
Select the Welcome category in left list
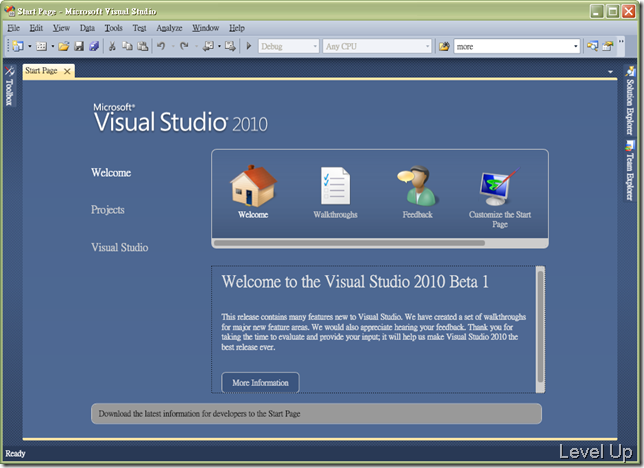click(x=111, y=173)
